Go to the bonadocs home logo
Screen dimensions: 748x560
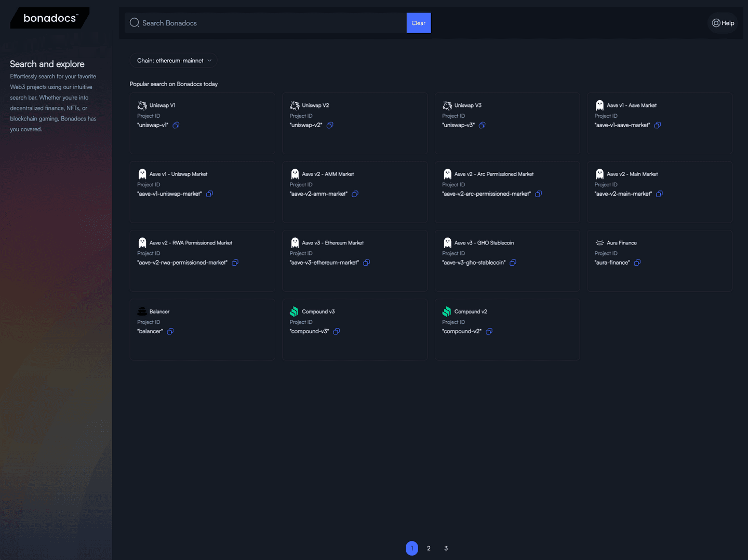click(x=50, y=18)
